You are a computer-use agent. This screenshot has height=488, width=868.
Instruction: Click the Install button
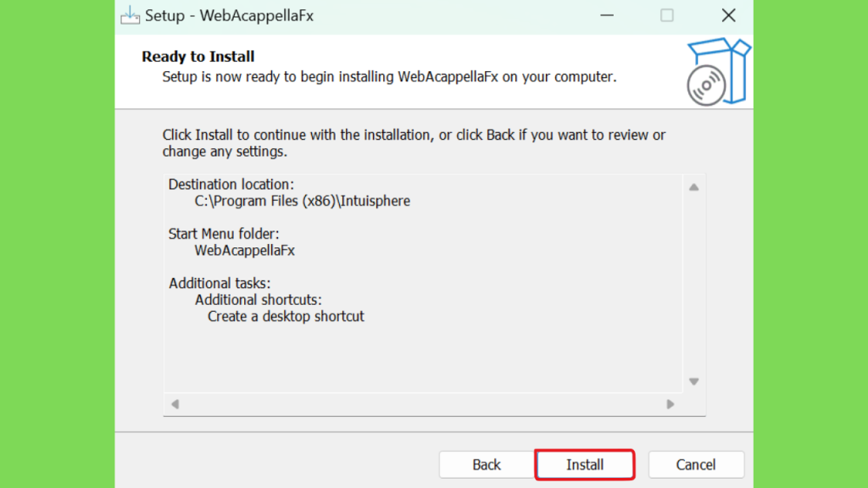[x=585, y=465]
